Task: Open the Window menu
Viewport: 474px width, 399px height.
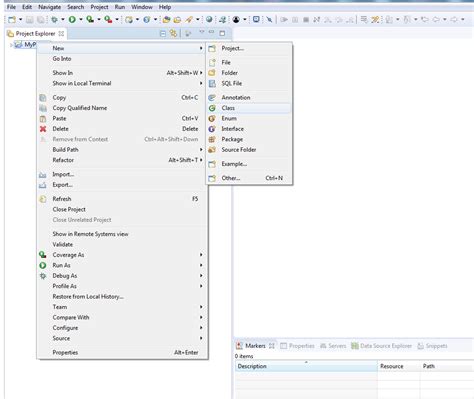Action: tap(142, 7)
